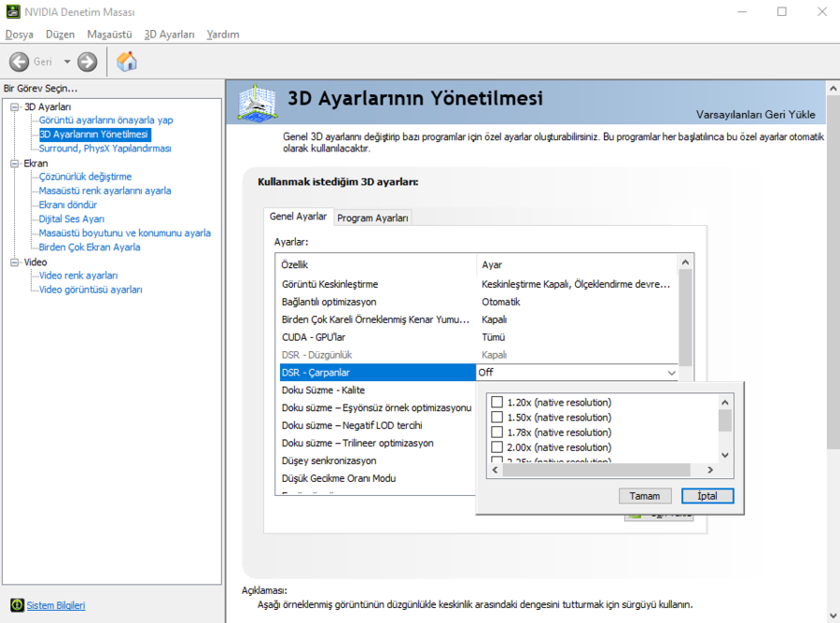840x623 pixels.
Task: Collapse the 3D Ayarları tree node
Action: click(15, 106)
